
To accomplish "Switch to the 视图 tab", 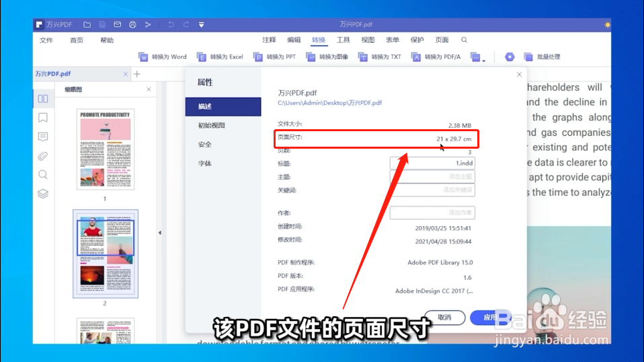I will [x=368, y=40].
